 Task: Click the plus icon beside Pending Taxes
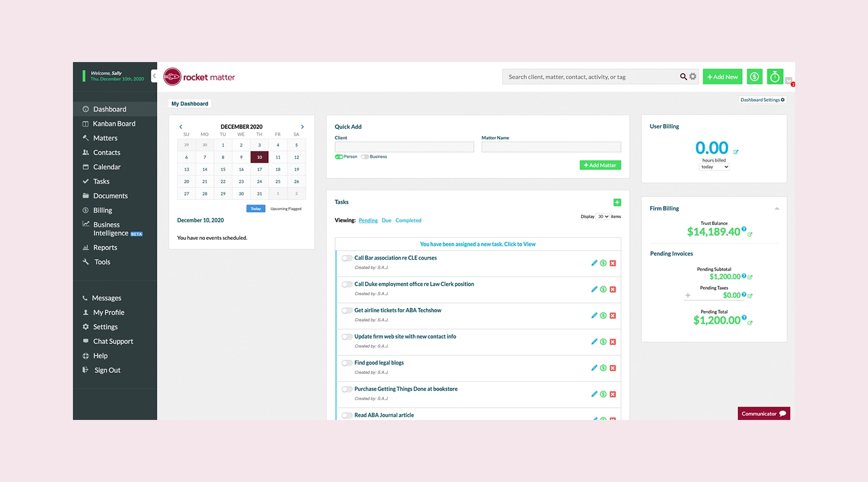688,296
